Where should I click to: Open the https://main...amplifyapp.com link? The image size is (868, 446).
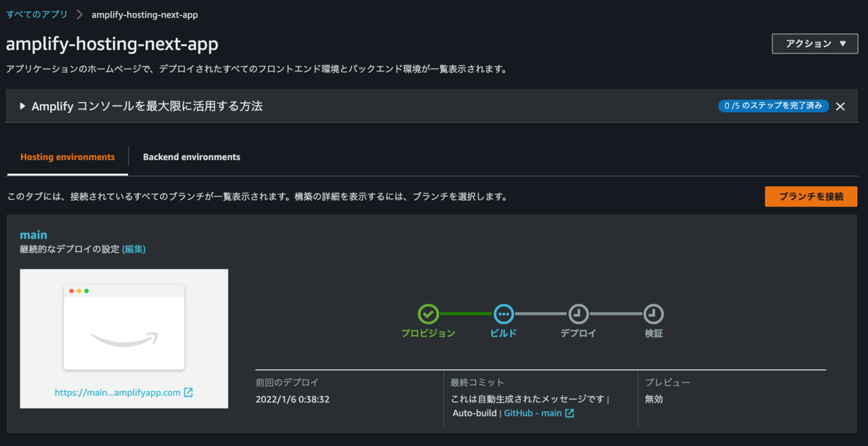[x=117, y=392]
